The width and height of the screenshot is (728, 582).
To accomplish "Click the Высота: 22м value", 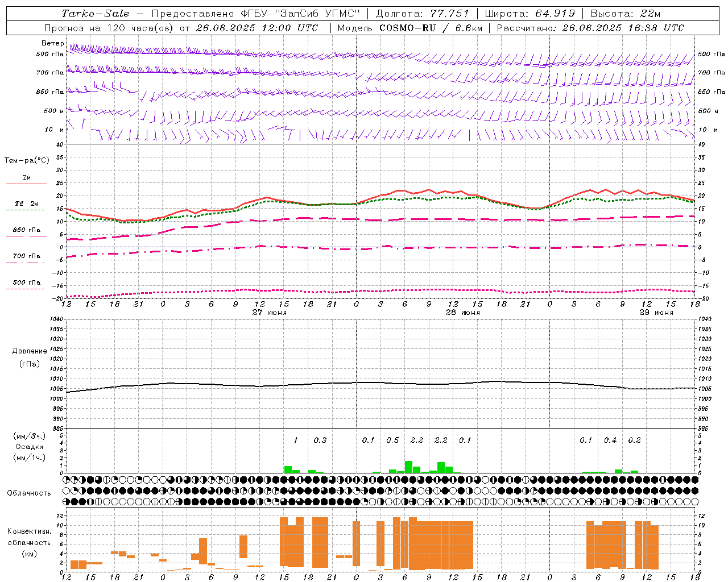I will [x=626, y=14].
